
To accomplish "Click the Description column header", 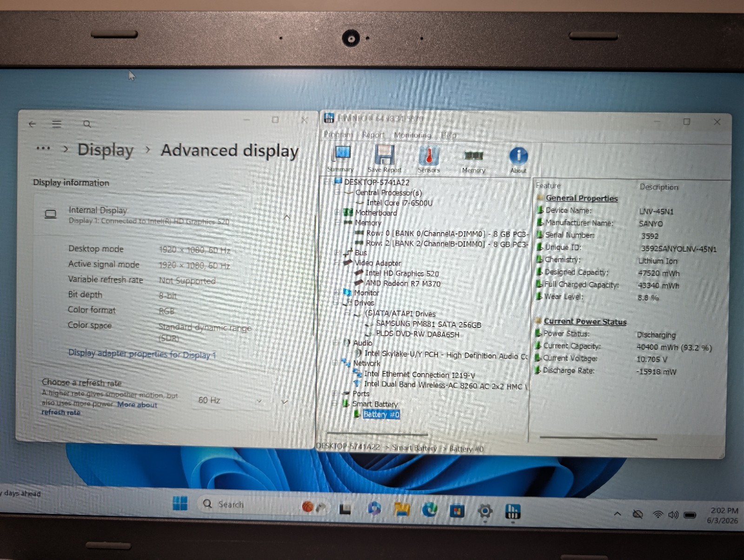I will coord(659,187).
